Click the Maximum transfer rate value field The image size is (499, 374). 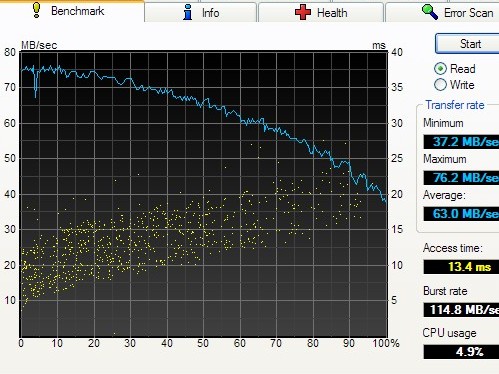point(461,178)
